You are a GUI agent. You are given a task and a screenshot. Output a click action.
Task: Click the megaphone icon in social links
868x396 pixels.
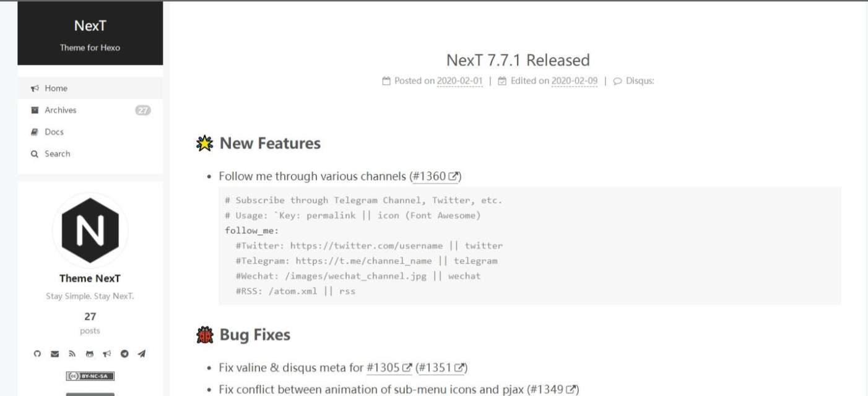click(x=107, y=353)
